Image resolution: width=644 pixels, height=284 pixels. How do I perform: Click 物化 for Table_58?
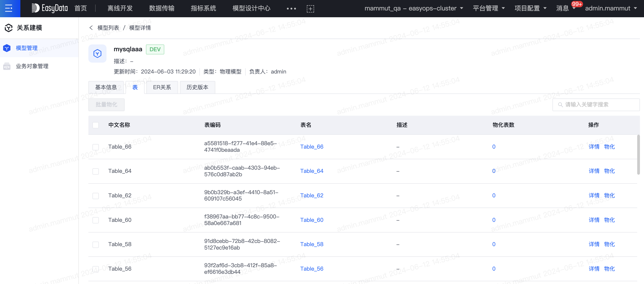pos(609,244)
